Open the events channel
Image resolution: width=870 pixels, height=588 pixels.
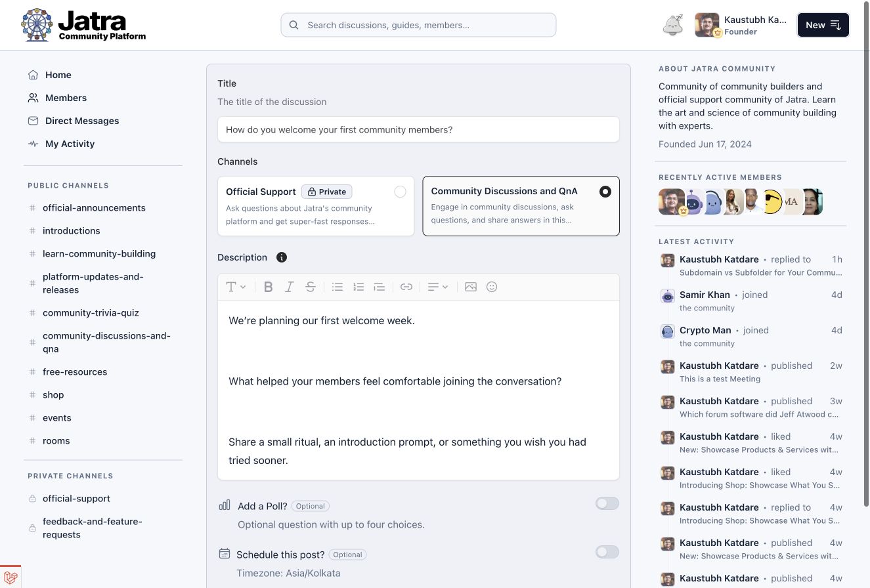coord(57,418)
